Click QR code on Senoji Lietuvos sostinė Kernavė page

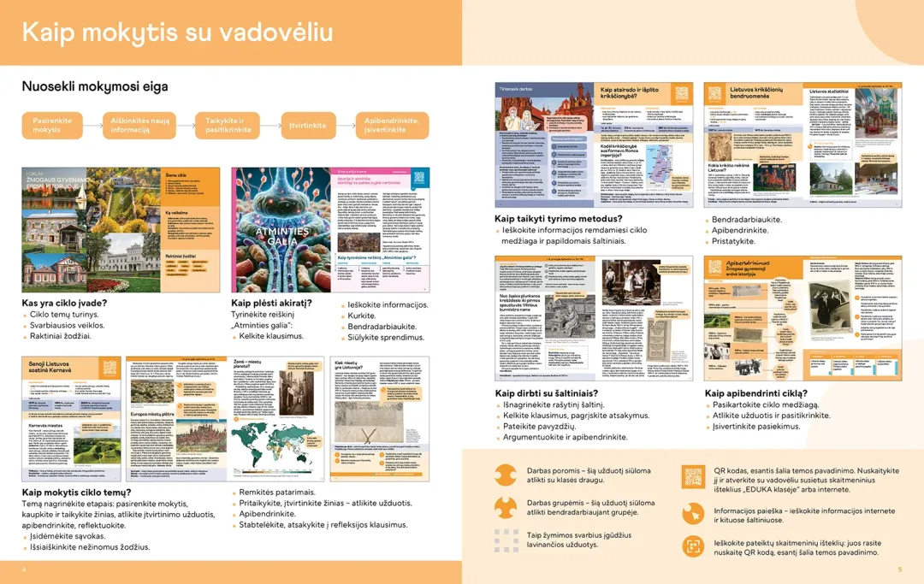point(110,368)
